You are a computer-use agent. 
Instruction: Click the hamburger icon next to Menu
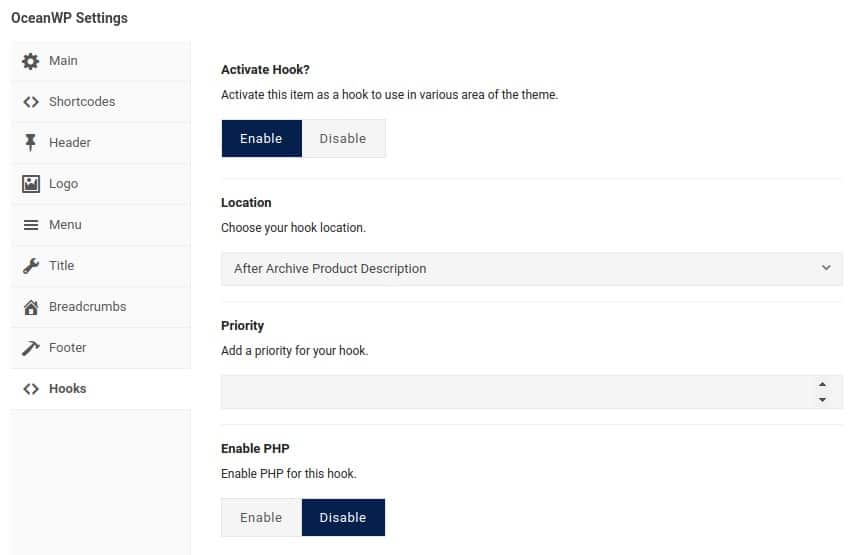pyautogui.click(x=31, y=225)
